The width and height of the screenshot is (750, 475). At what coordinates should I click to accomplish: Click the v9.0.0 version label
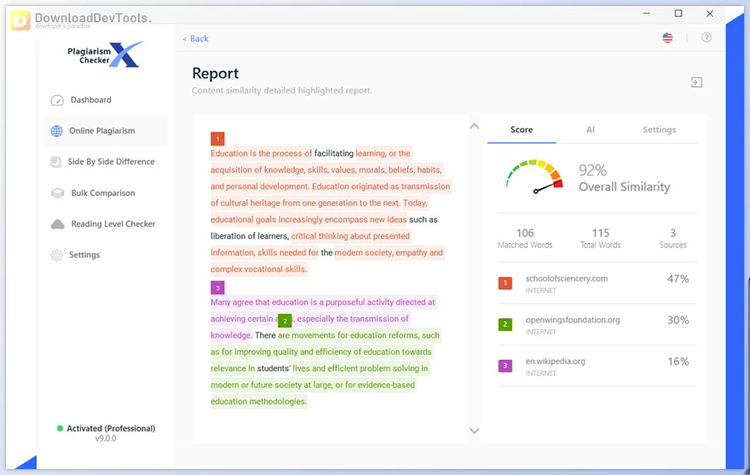tap(106, 439)
